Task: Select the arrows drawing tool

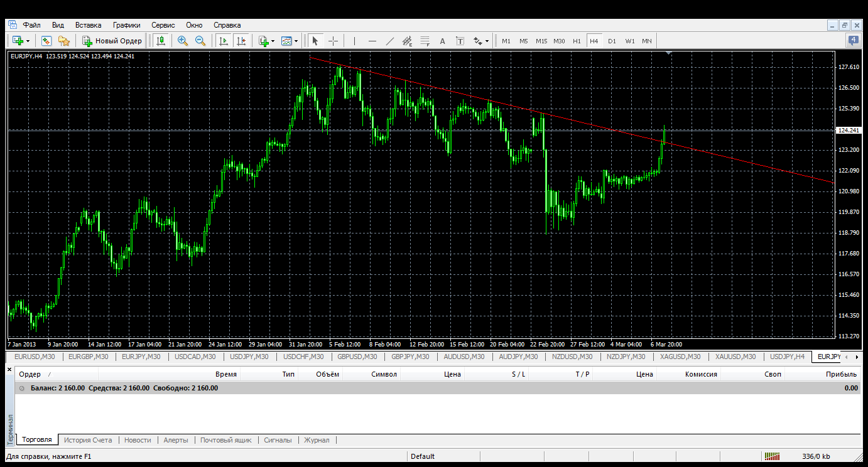Action: click(x=477, y=41)
